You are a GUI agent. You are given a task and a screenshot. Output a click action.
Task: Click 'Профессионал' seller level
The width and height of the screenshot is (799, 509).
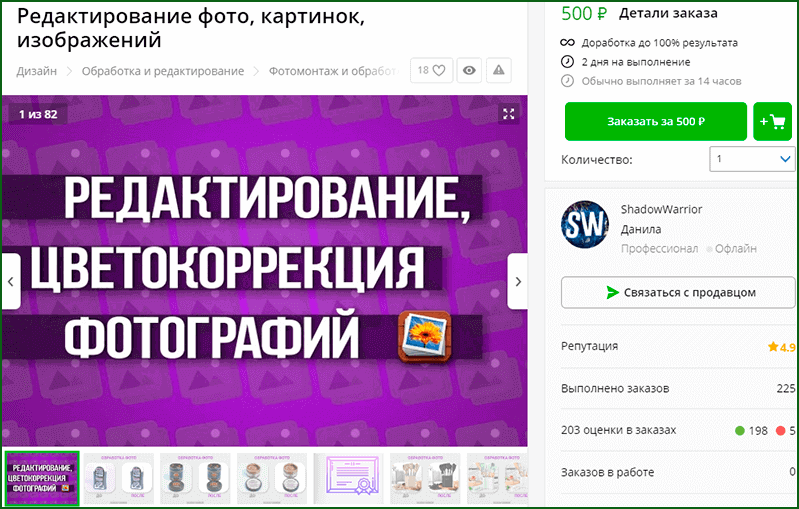(x=659, y=249)
